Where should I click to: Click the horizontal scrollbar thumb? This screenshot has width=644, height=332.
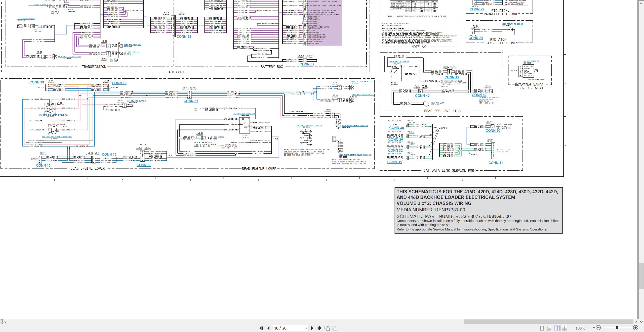[x=548, y=322]
